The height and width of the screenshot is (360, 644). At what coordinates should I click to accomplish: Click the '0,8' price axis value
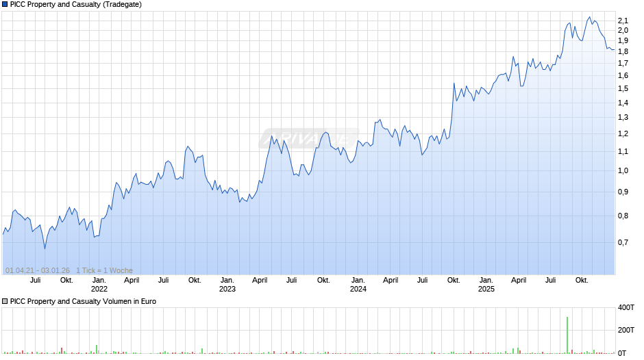point(623,216)
